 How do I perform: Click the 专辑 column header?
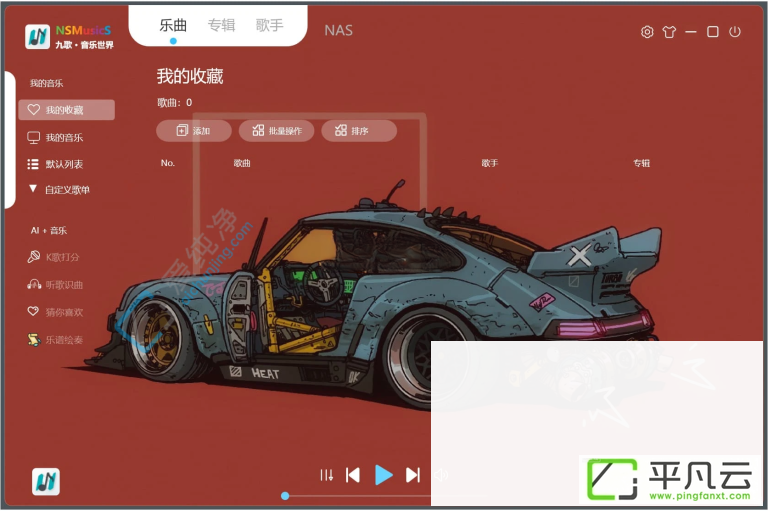641,163
